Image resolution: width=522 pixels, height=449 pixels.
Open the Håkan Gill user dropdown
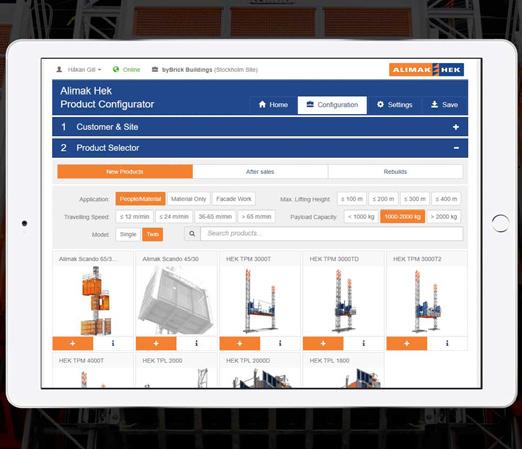point(79,70)
